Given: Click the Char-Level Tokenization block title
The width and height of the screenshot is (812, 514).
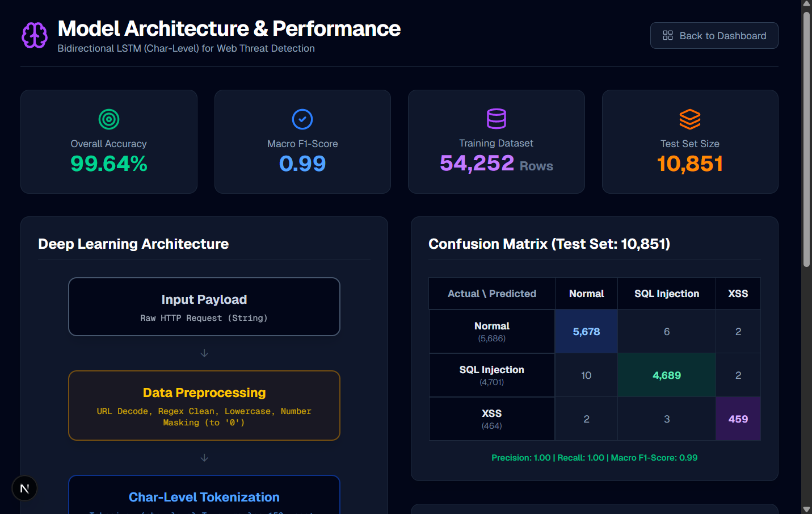Looking at the screenshot, I should point(204,497).
